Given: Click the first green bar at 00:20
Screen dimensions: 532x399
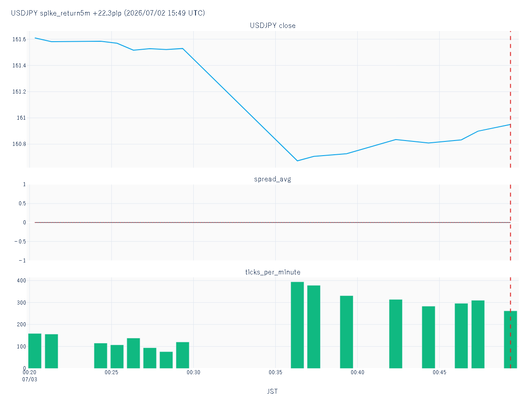Looking at the screenshot, I should [35, 351].
